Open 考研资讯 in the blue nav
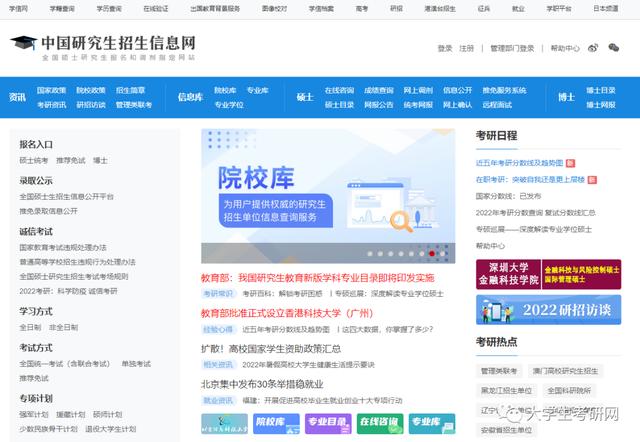 click(x=51, y=105)
